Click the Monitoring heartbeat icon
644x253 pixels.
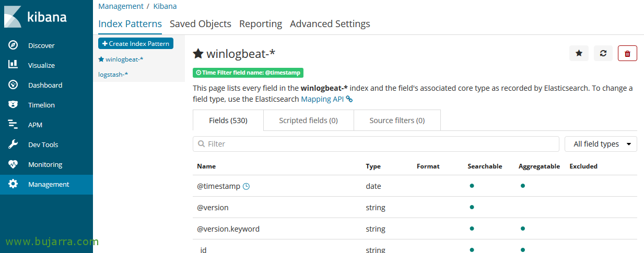pyautogui.click(x=13, y=164)
